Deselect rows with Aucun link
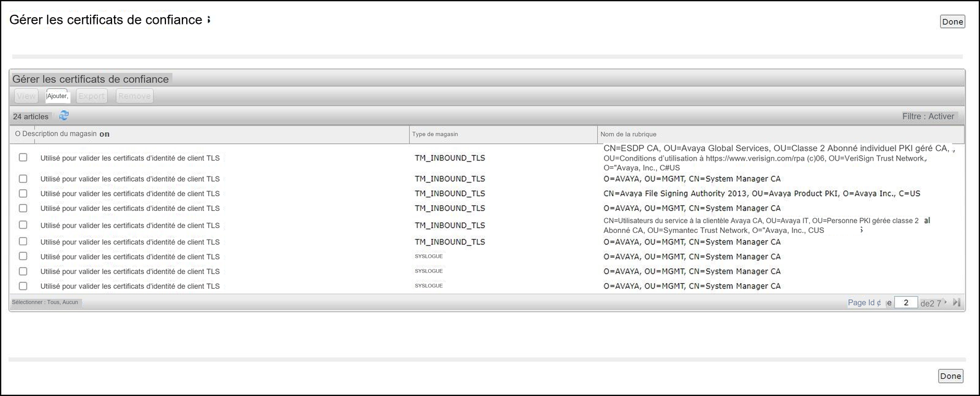 (70, 302)
